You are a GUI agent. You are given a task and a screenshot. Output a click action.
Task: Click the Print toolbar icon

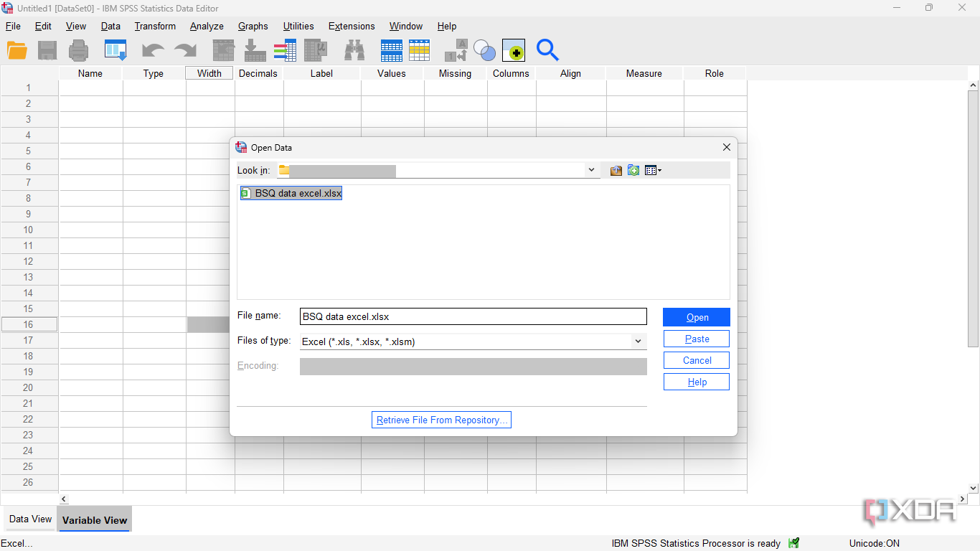pyautogui.click(x=78, y=50)
